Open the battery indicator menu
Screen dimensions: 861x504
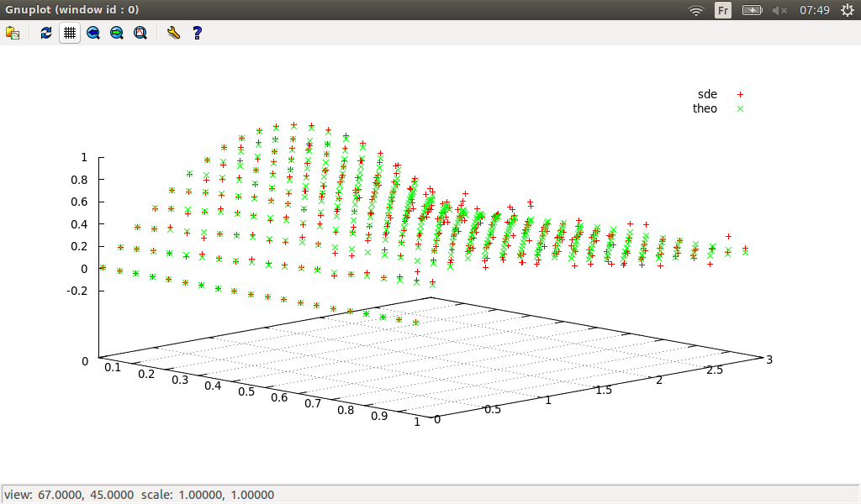(752, 10)
